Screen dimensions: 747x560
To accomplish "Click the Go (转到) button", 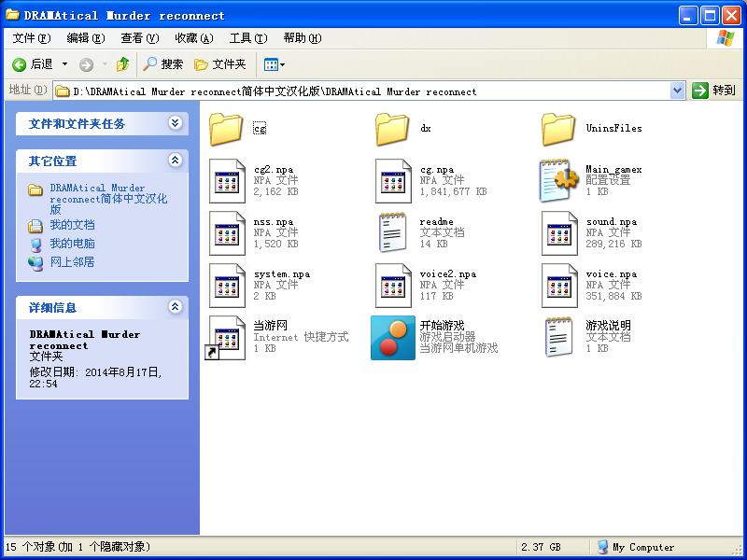I will point(713,91).
